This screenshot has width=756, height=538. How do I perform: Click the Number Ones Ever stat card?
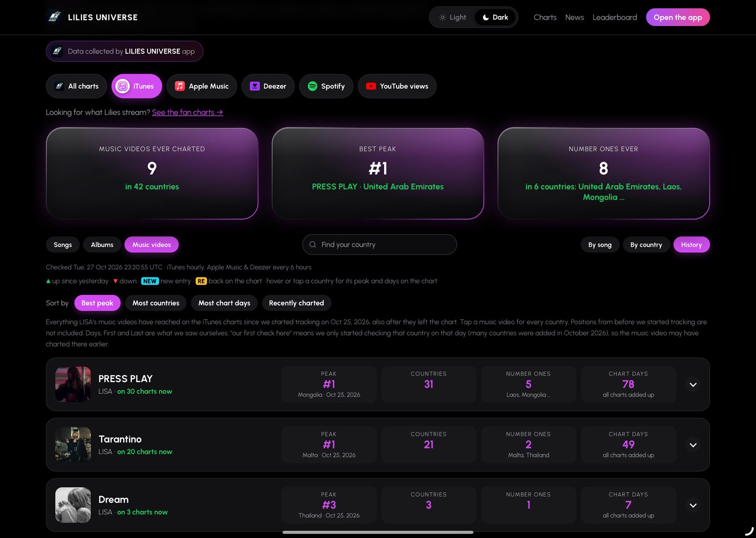603,174
